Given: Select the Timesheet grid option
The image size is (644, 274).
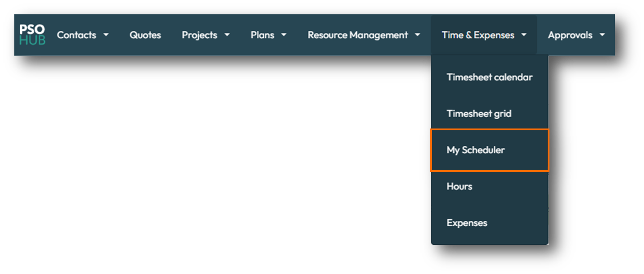Looking at the screenshot, I should tap(479, 114).
